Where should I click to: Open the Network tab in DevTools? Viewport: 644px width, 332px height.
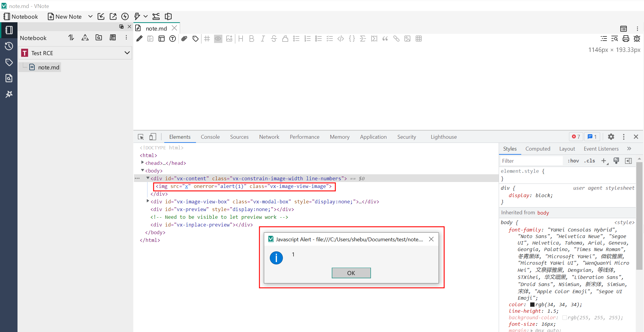click(269, 137)
